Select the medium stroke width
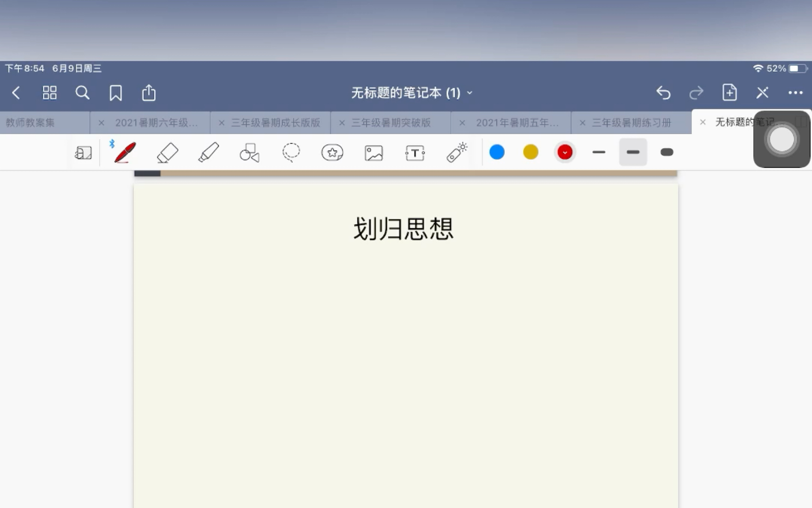The height and width of the screenshot is (508, 812). tap(633, 152)
